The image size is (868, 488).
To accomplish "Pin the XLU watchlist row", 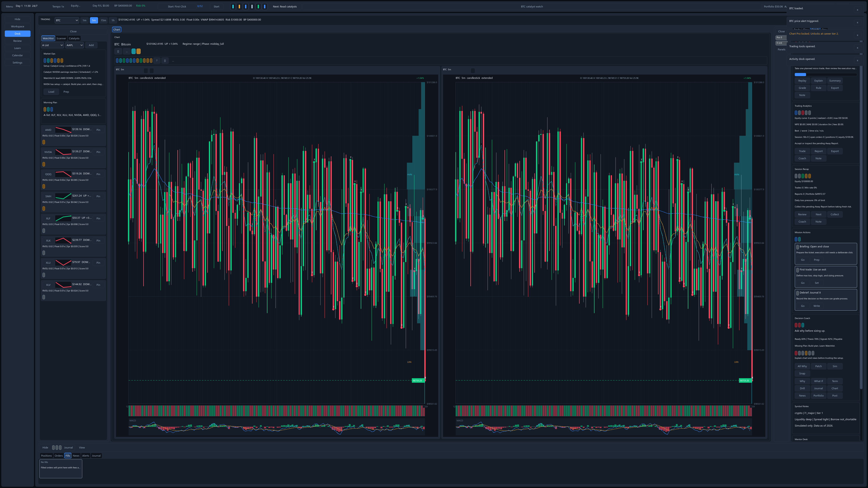I will tap(98, 263).
